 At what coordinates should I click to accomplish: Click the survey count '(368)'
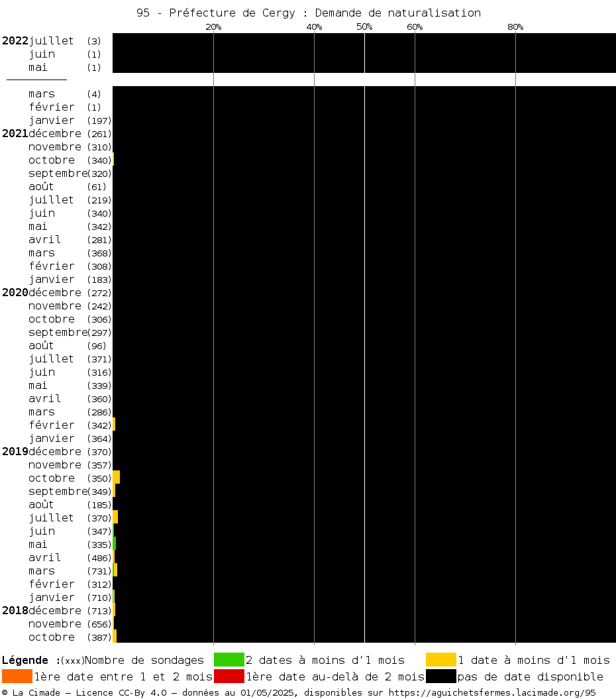click(x=99, y=253)
